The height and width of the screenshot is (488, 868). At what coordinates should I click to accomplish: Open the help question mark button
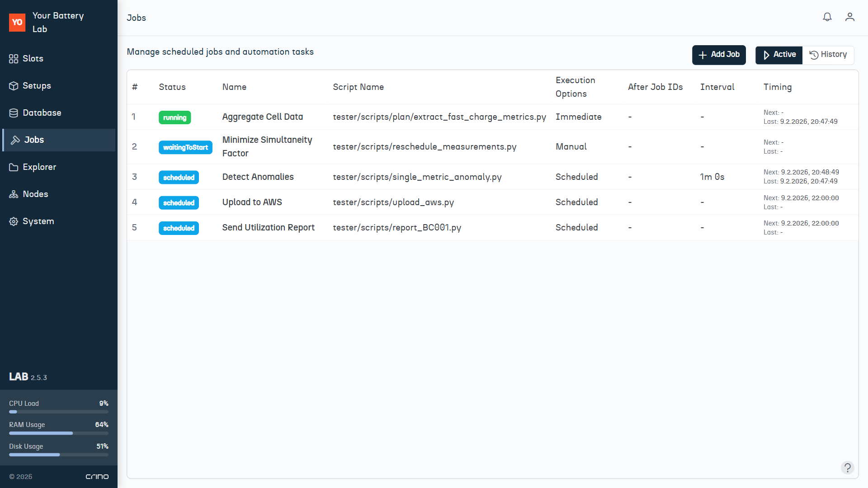(847, 467)
